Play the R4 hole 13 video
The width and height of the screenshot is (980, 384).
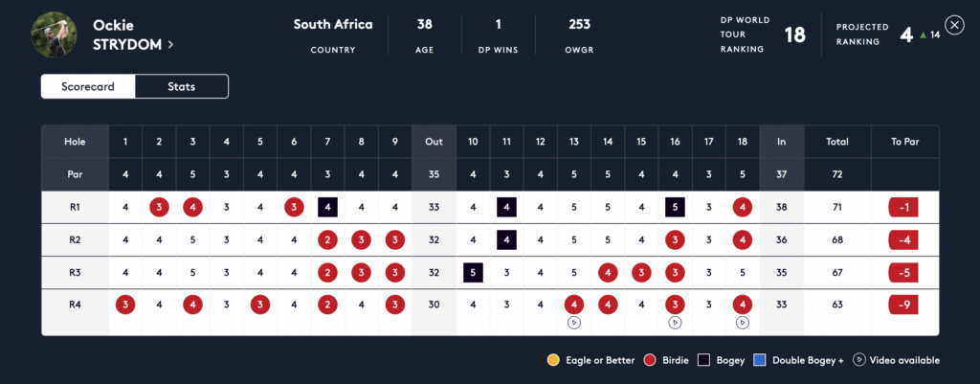(x=574, y=323)
